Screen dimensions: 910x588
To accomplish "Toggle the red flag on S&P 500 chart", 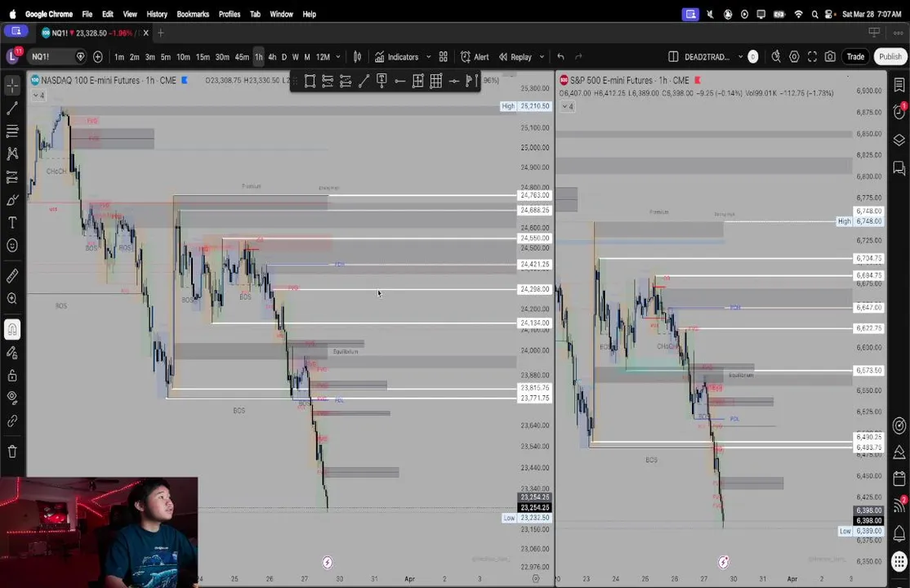I will click(x=698, y=80).
